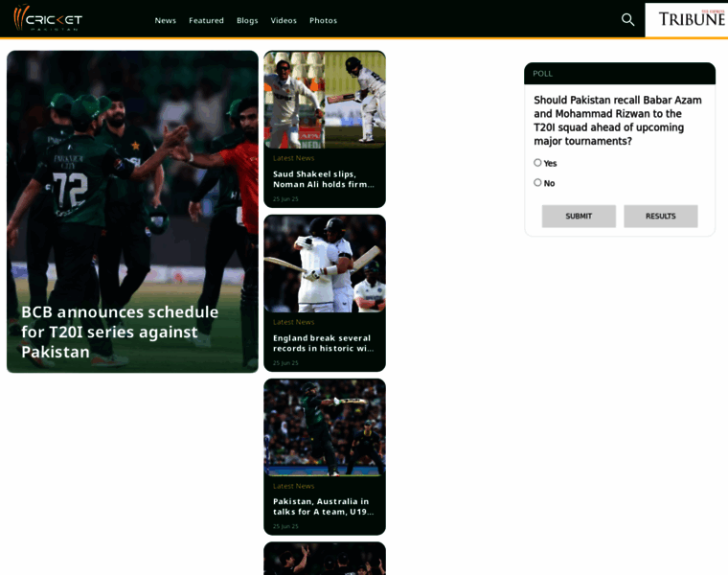728x575 pixels.
Task: Click date under Saud Shakeel article
Action: 285,199
